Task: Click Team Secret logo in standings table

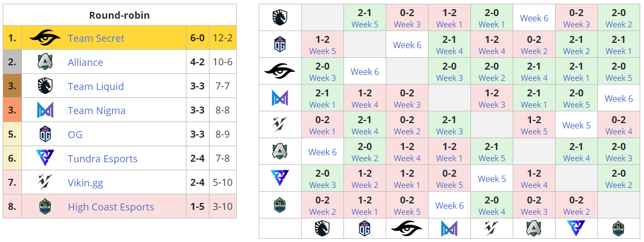Action: point(44,38)
